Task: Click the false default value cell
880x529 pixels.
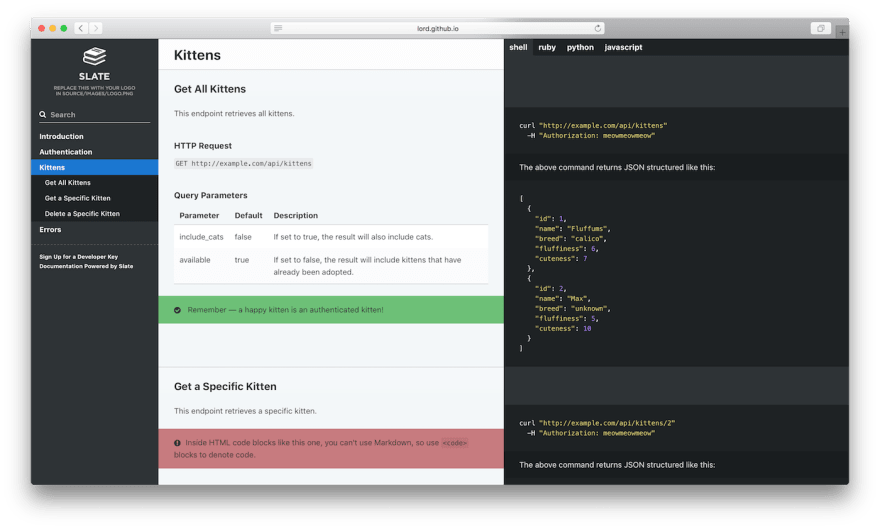Action: pos(243,237)
